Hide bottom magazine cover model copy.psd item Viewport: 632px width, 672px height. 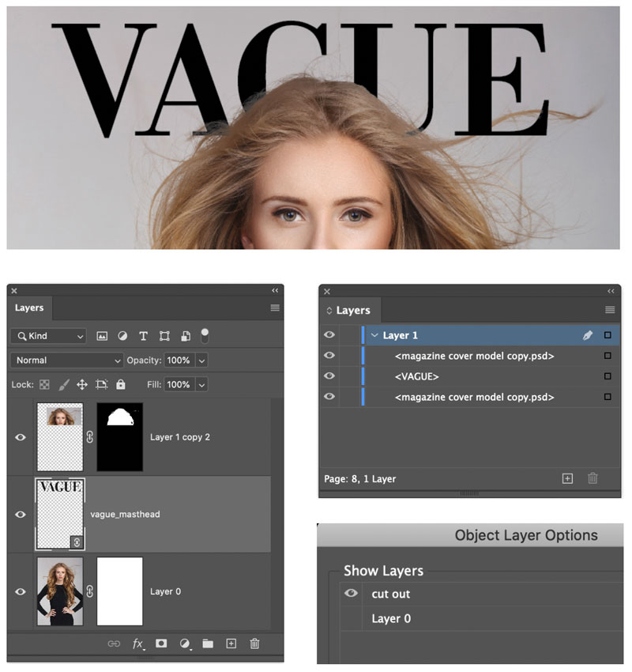(329, 396)
